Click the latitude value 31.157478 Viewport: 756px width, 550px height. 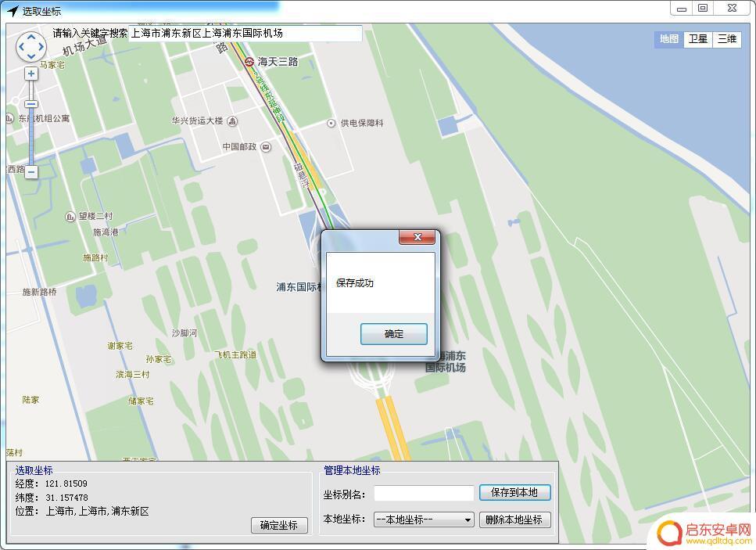click(x=66, y=498)
